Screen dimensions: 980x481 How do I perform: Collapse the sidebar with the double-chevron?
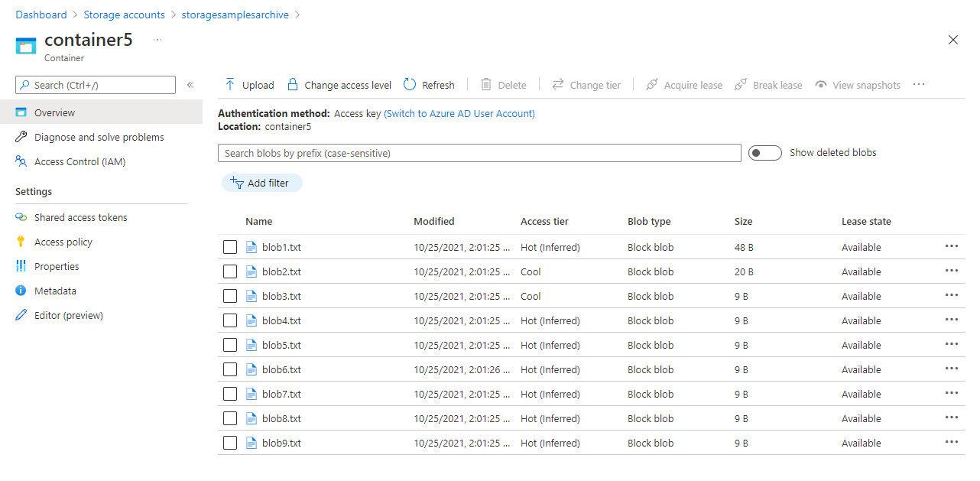coord(190,85)
